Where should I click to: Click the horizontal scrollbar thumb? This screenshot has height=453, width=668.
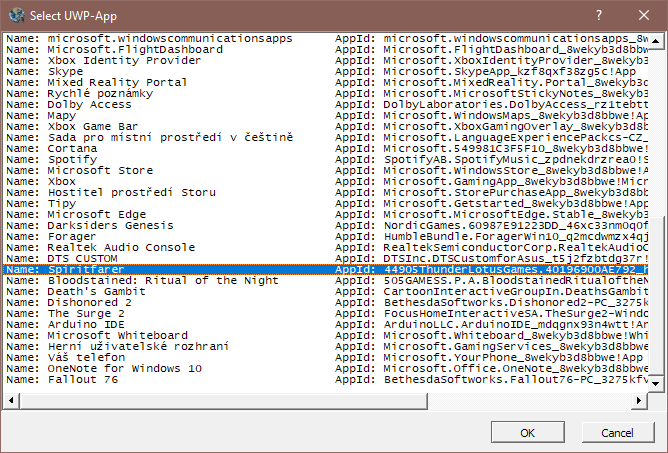point(223,400)
